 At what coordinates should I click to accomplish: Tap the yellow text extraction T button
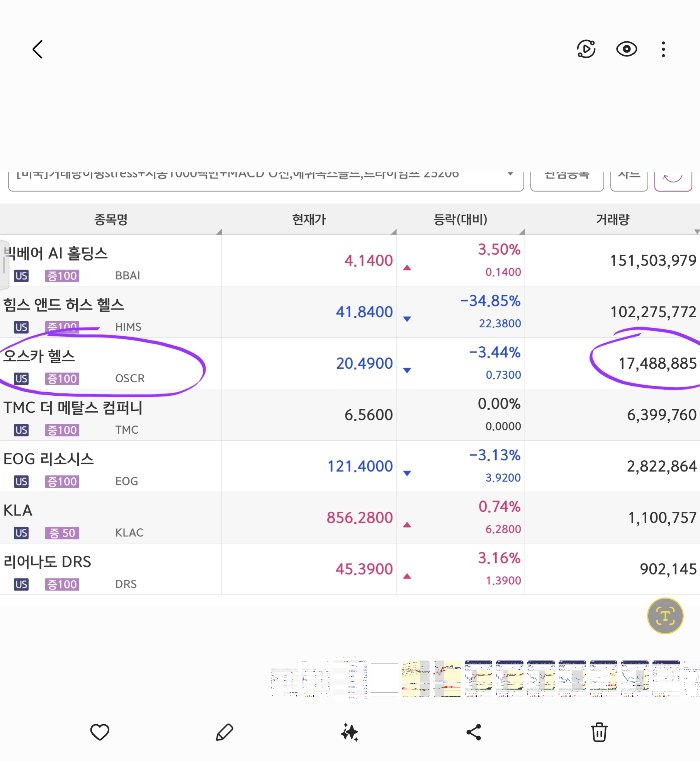click(x=665, y=616)
